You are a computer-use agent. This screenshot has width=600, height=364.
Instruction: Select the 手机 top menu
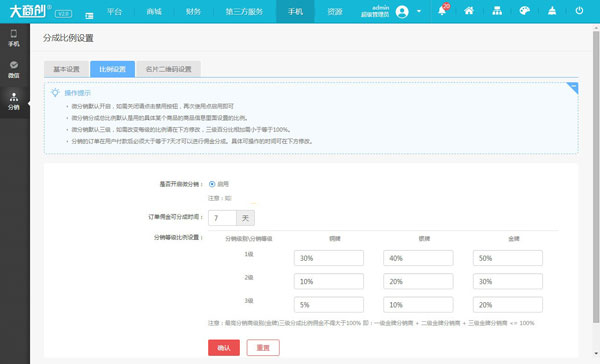point(295,11)
